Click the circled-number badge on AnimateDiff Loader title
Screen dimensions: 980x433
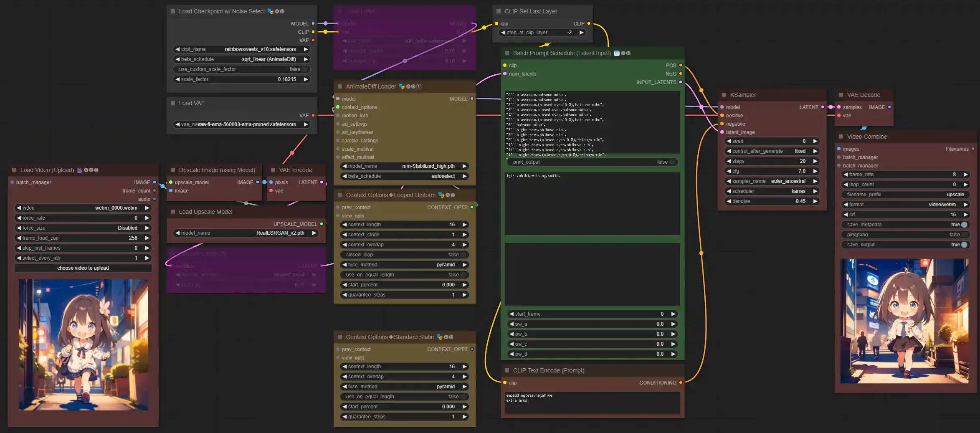(419, 87)
